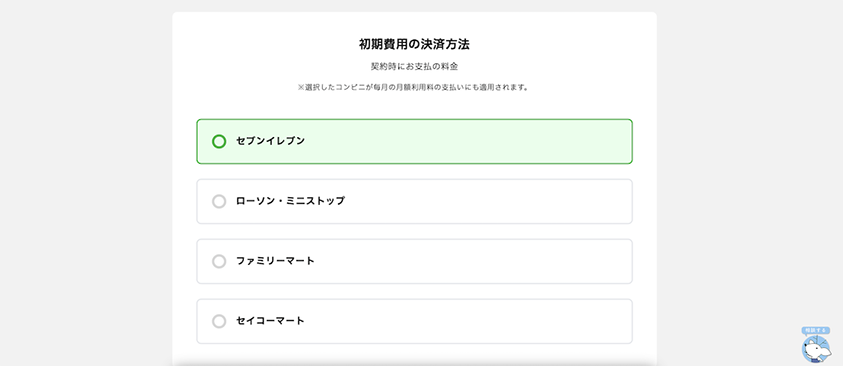Click the ※選択したコンビニ notice text
Image resolution: width=843 pixels, height=366 pixels.
point(414,87)
